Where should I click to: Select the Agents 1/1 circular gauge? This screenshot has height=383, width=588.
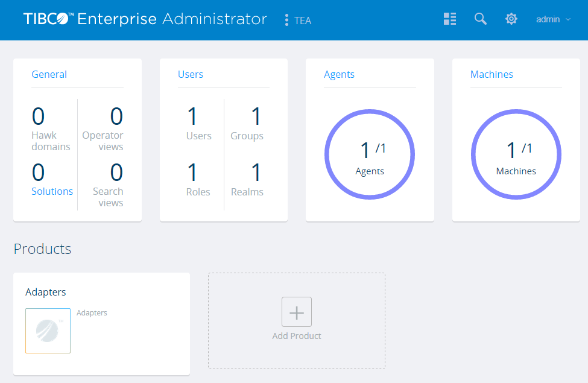[x=370, y=154]
